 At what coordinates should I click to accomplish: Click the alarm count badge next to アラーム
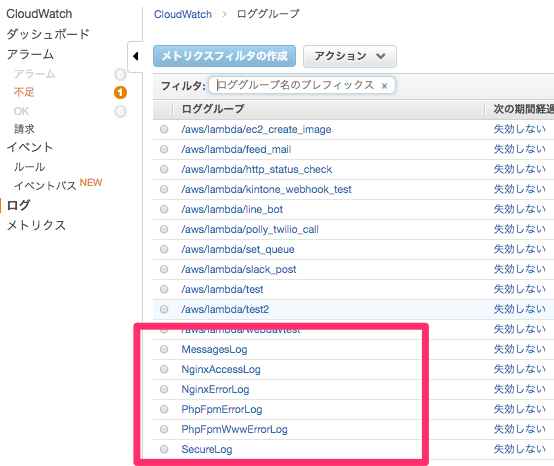click(120, 75)
